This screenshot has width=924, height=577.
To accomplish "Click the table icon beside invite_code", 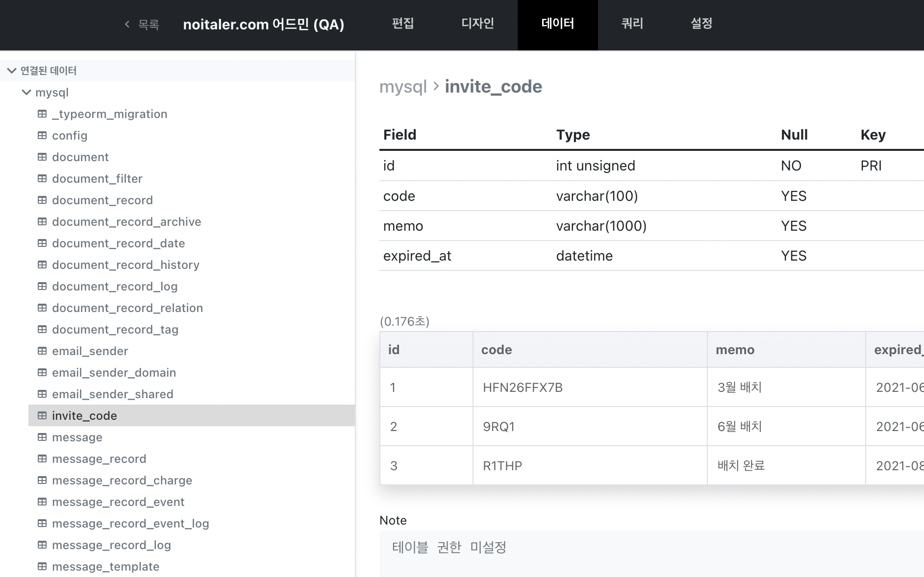I will [42, 416].
